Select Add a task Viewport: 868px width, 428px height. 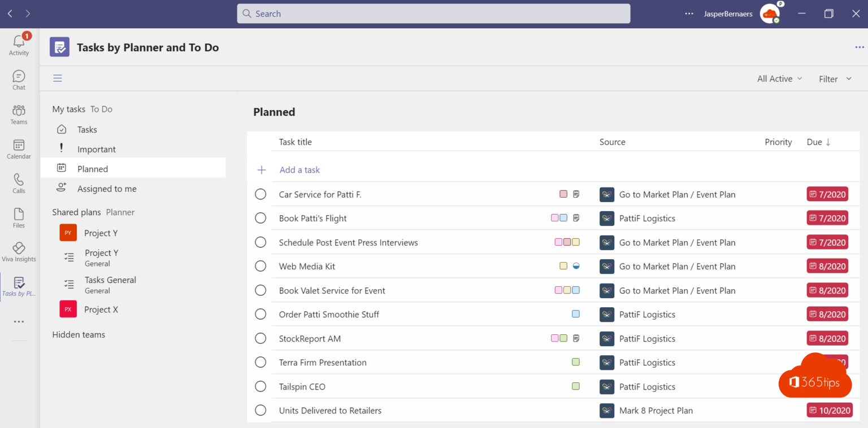coord(300,169)
